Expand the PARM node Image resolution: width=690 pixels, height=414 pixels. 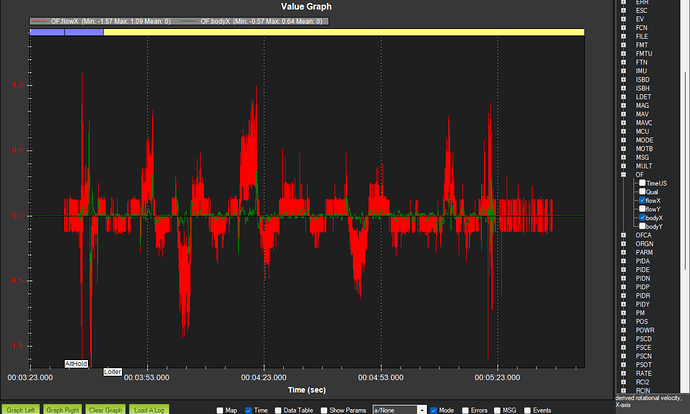tap(624, 252)
